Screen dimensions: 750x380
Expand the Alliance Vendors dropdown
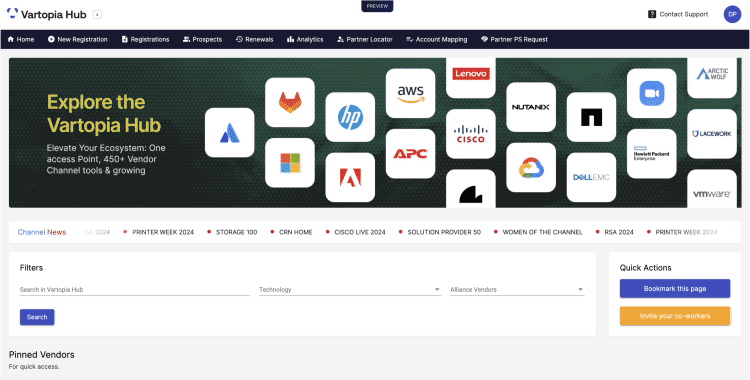click(517, 290)
